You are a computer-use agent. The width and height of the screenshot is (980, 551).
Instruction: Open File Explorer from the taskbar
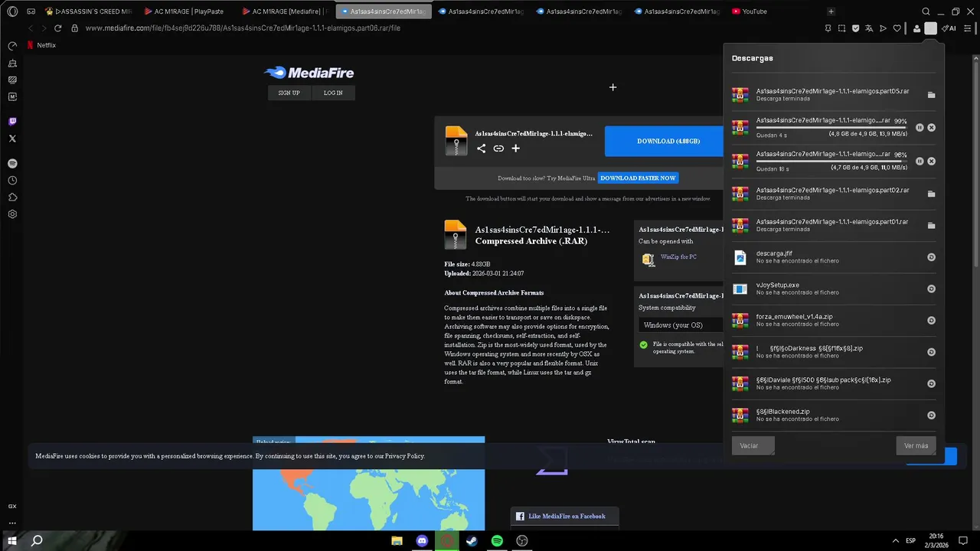[x=397, y=541]
